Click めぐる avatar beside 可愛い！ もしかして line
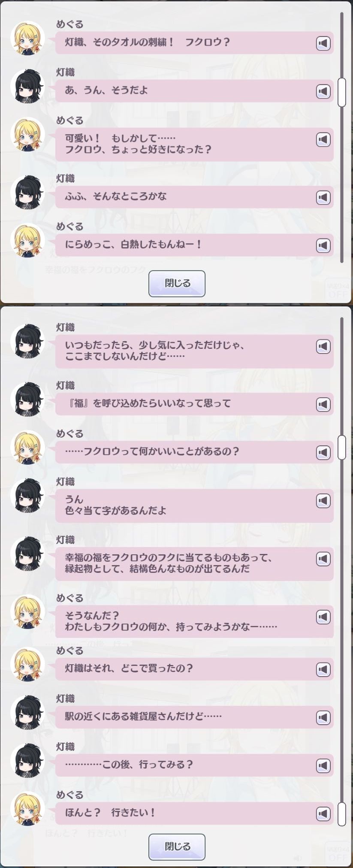 click(x=28, y=134)
